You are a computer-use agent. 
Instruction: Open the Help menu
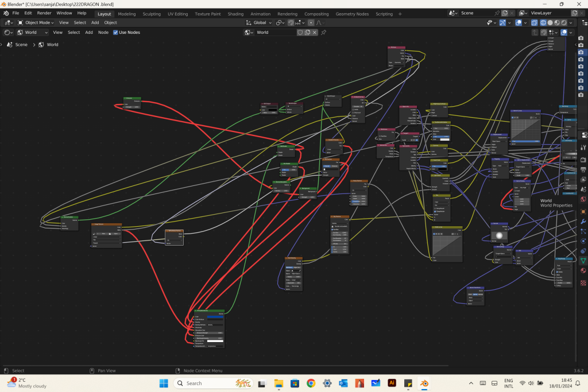click(x=82, y=13)
